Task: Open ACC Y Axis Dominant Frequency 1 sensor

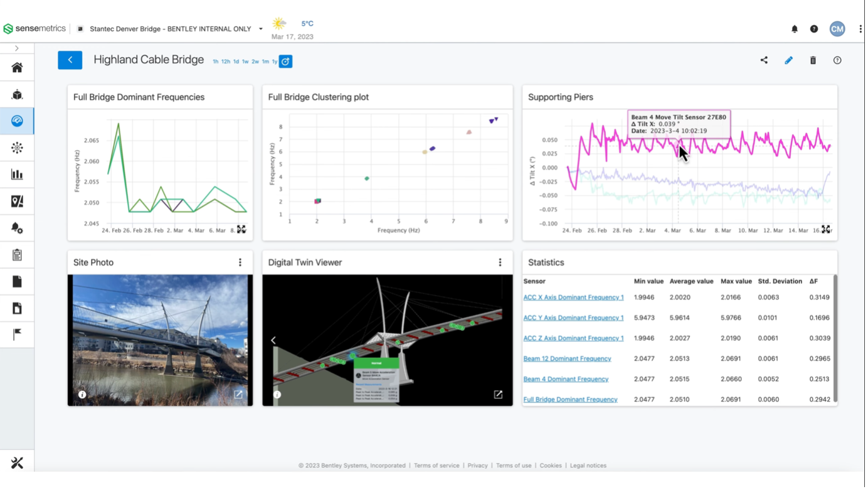Action: pos(573,318)
